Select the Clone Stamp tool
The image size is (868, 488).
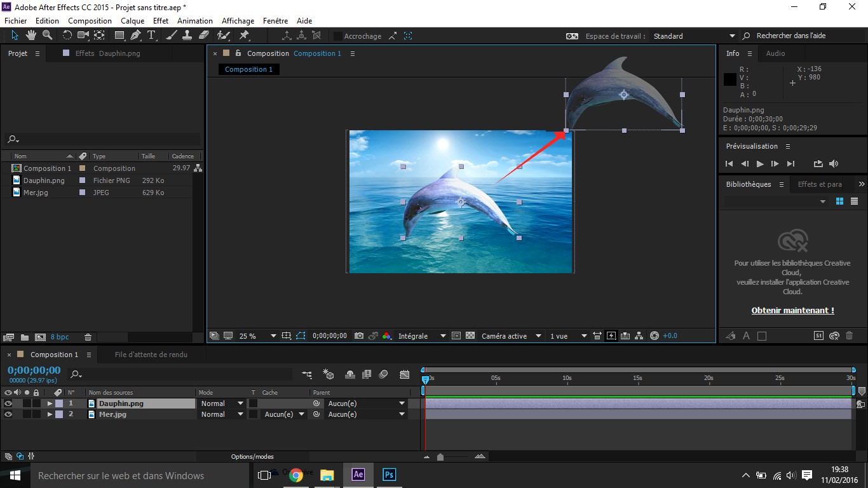[x=188, y=36]
